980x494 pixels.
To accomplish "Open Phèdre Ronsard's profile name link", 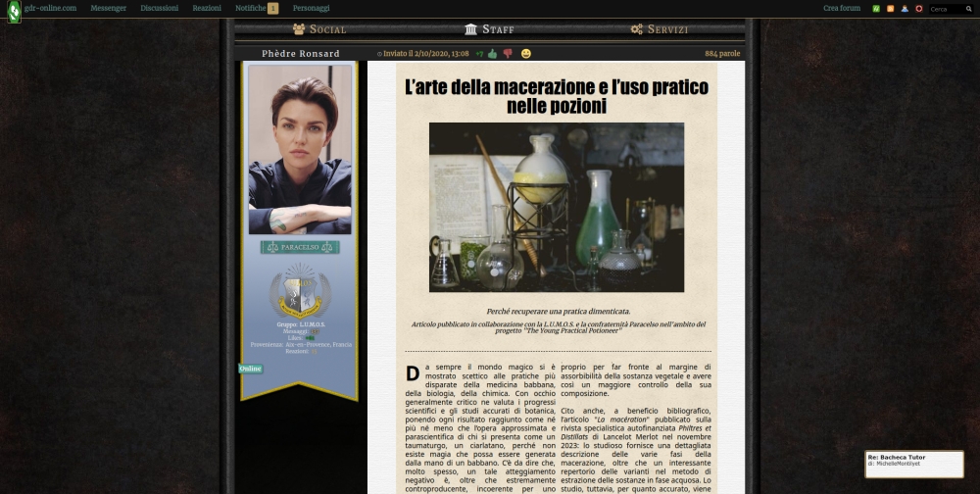I will 301,54.
